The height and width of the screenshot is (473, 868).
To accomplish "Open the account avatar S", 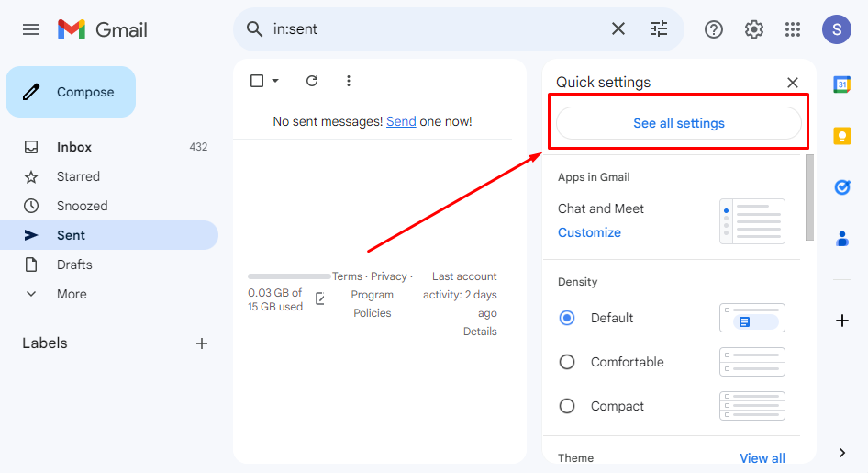I will pos(837,29).
